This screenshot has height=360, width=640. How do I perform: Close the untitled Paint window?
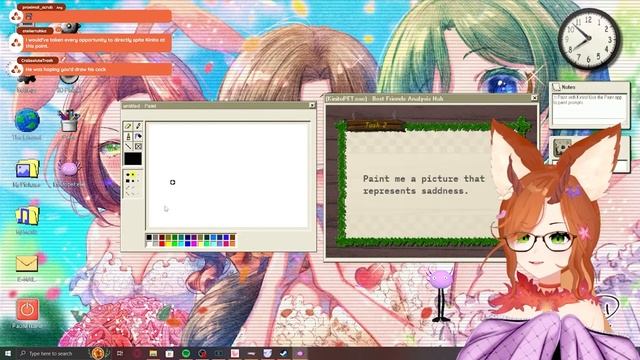click(312, 105)
